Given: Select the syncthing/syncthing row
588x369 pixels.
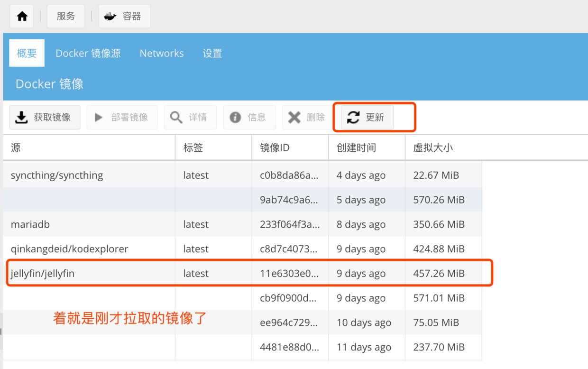Looking at the screenshot, I should 242,175.
